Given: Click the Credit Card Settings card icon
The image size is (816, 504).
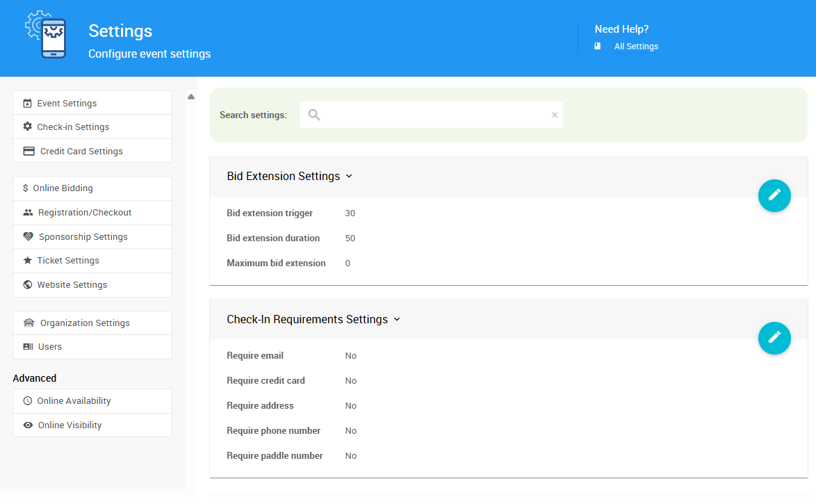Looking at the screenshot, I should (x=26, y=151).
